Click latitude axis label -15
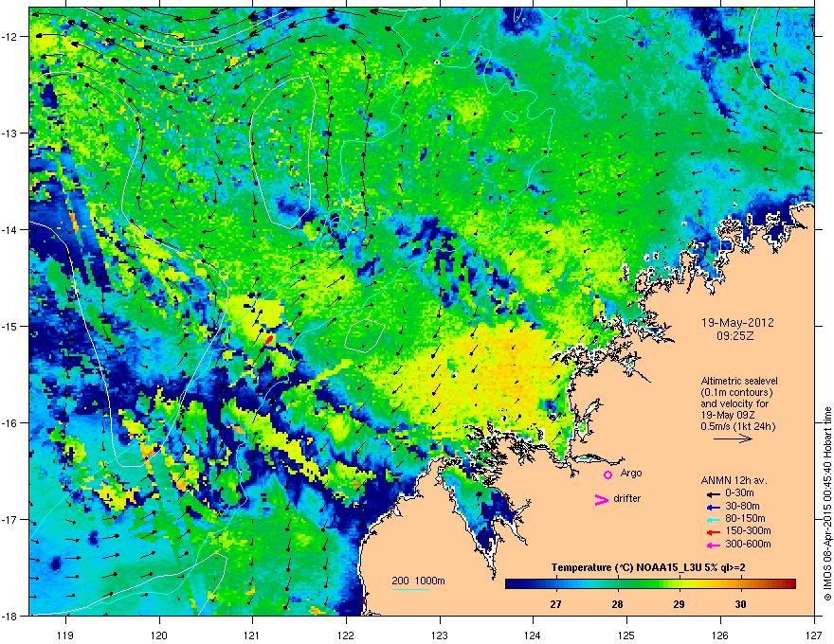This screenshot has width=834, height=644. [10, 326]
